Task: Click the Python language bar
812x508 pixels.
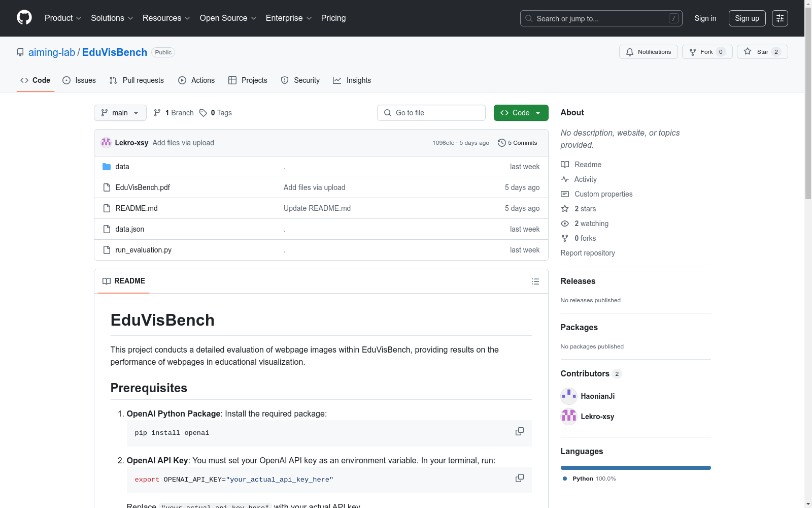Action: pos(636,468)
